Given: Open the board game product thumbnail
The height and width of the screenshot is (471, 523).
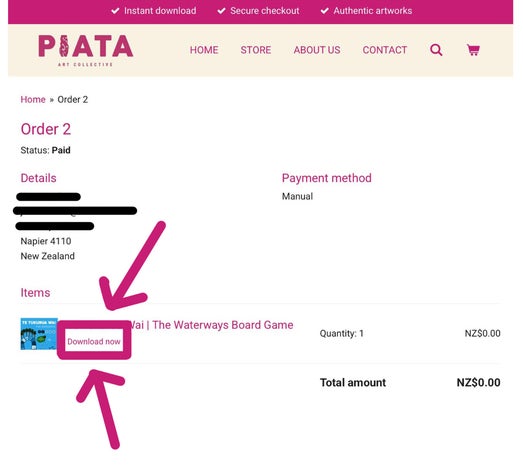Looking at the screenshot, I should pyautogui.click(x=39, y=334).
